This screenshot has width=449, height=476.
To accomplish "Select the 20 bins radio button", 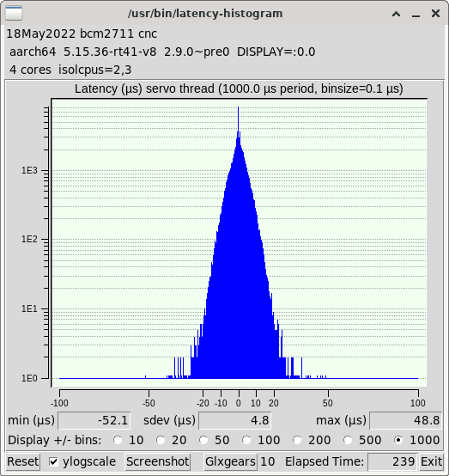I will click(161, 440).
